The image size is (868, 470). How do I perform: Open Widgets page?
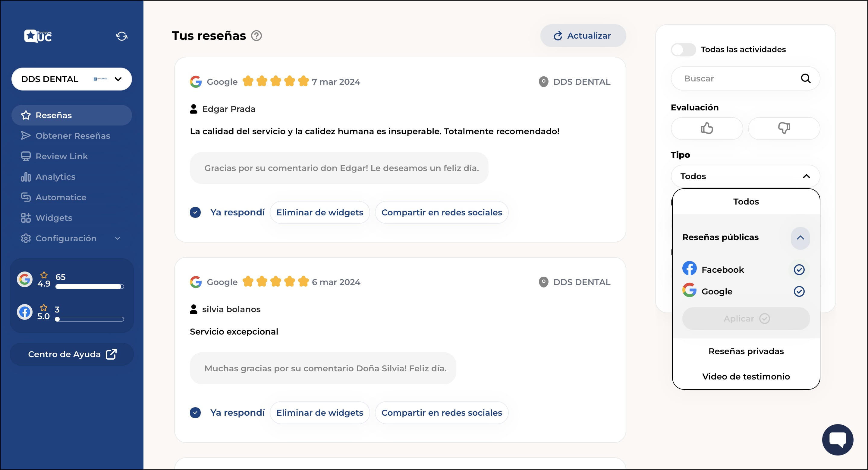point(71,218)
